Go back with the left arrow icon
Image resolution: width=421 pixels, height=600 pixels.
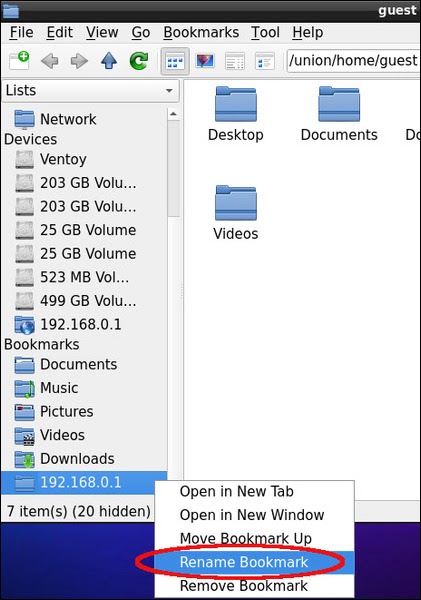pyautogui.click(x=49, y=61)
